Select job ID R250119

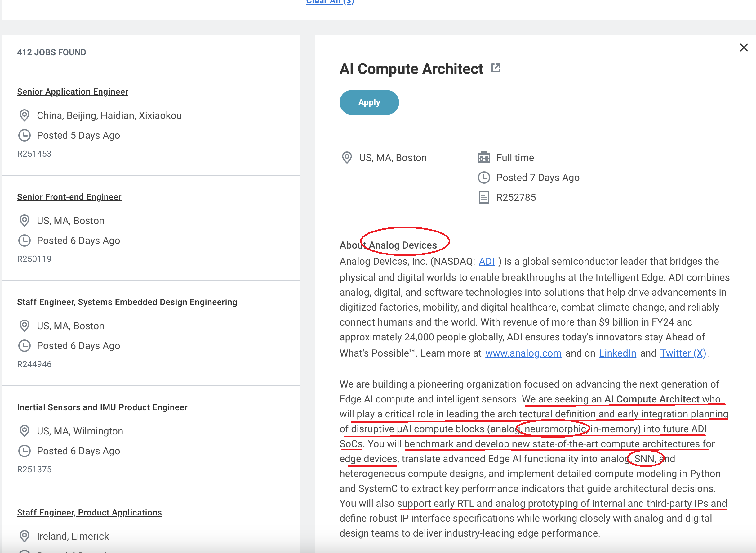point(34,259)
